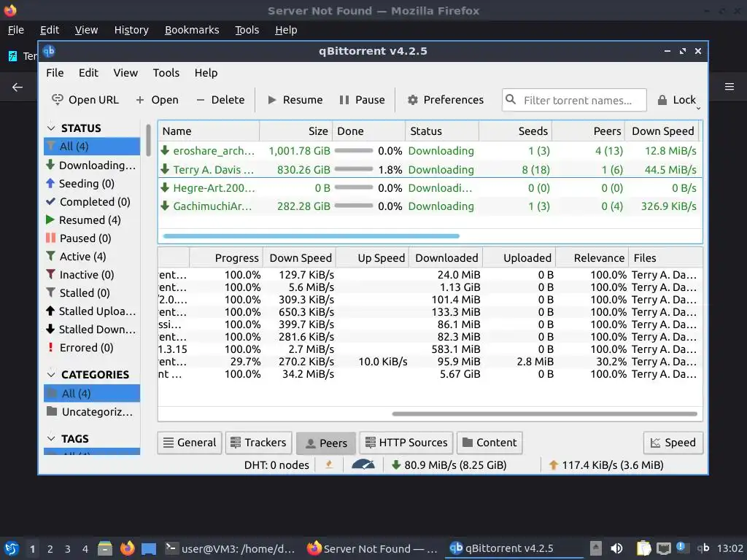Click DHT: 0 nodes in status bar
This screenshot has width=747, height=560.
(276, 465)
